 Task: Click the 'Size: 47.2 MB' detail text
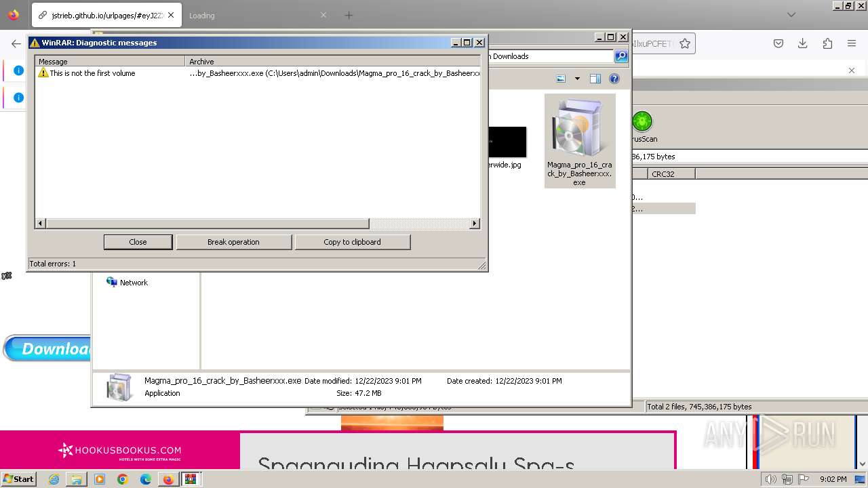(x=359, y=393)
